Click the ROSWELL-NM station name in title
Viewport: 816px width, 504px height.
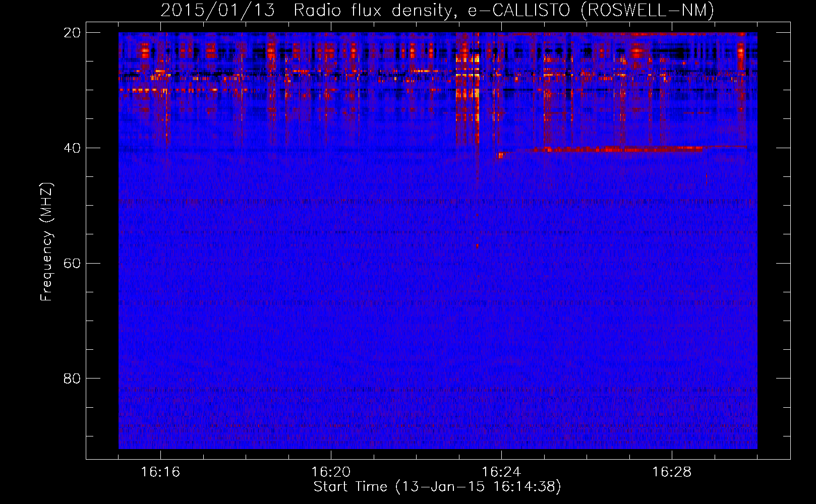click(647, 10)
